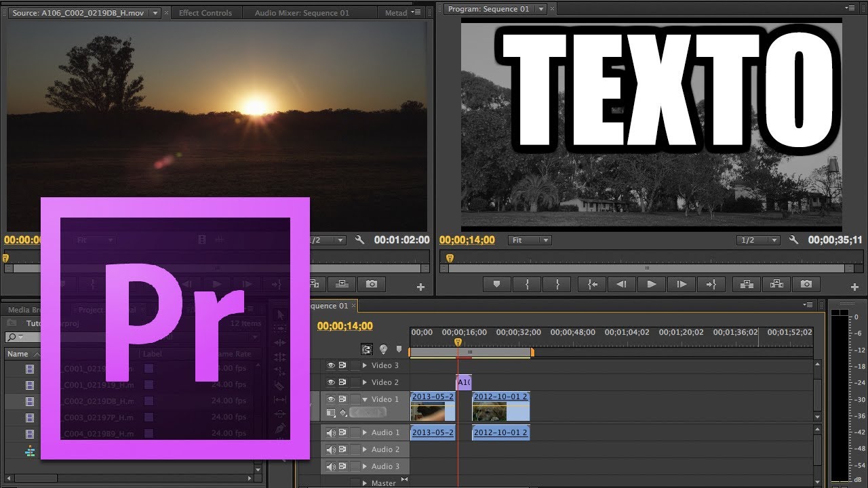The image size is (868, 488).
Task: Click Show Keyframes icon under Video 1
Action: (x=343, y=413)
